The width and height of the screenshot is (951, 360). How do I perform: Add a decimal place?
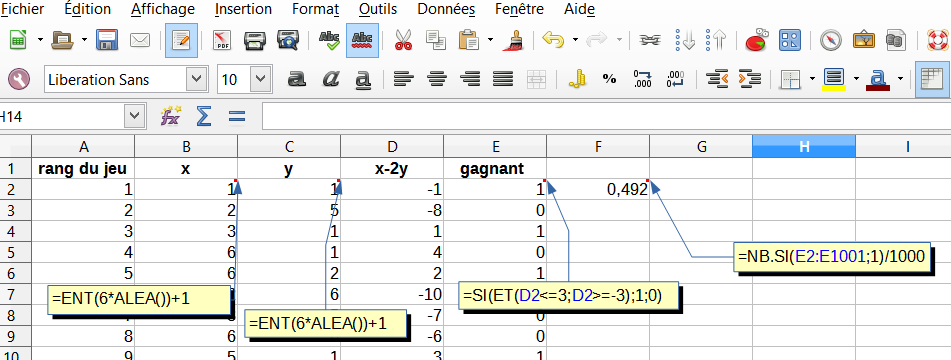coord(642,79)
